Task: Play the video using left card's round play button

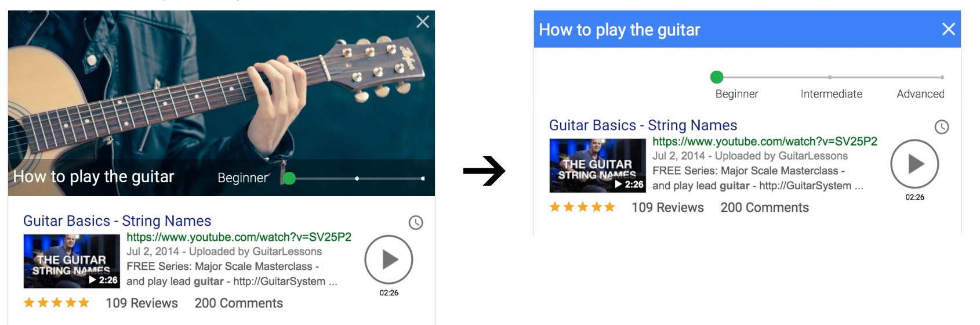Action: (389, 259)
